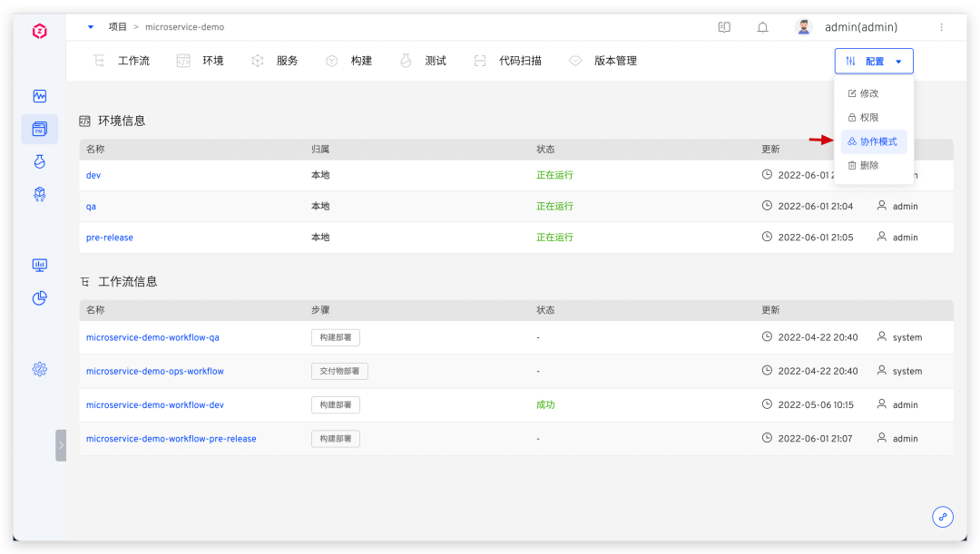Open the activity monitor sidebar icon
Image resolution: width=980 pixels, height=554 pixels.
(x=39, y=96)
